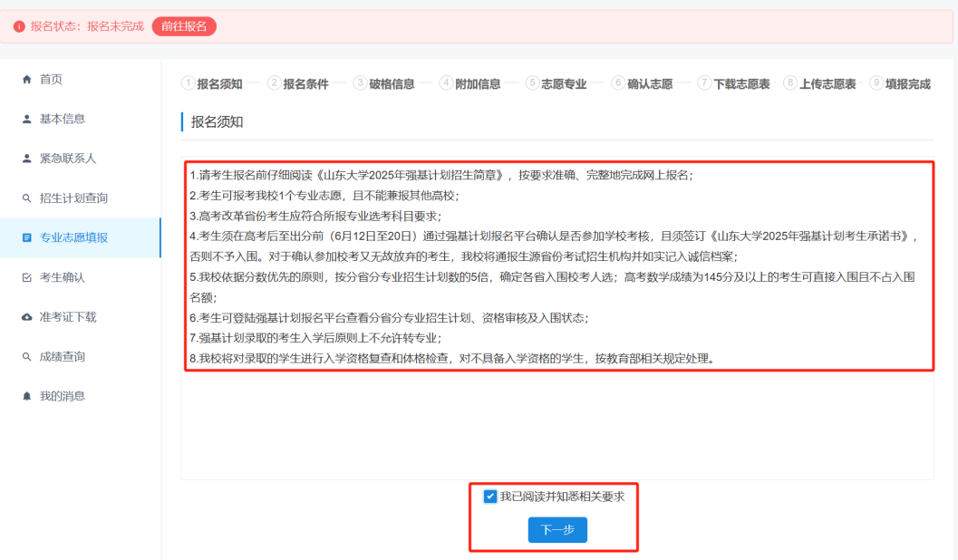Click the step 5 circle for 志愿专业
This screenshot has width=958, height=560.
(x=532, y=83)
